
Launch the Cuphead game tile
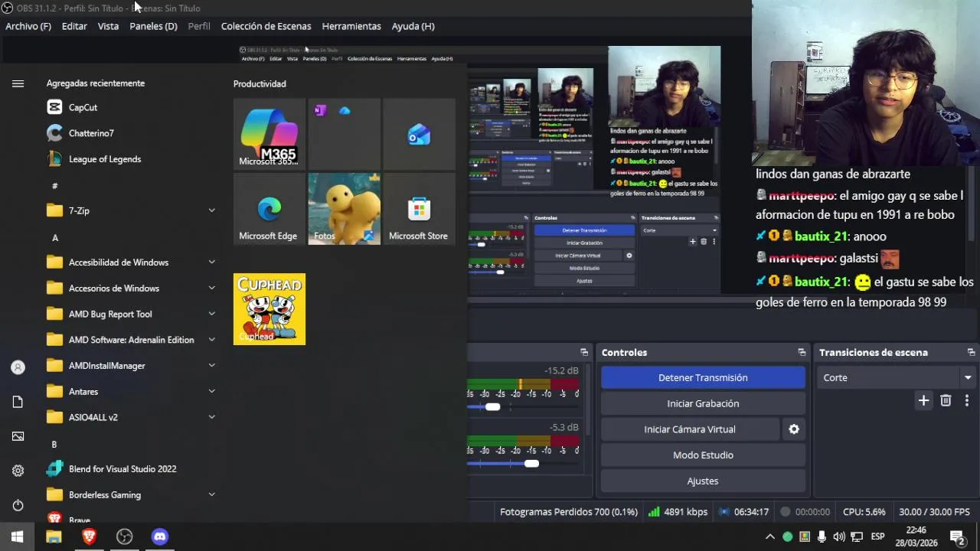click(269, 309)
